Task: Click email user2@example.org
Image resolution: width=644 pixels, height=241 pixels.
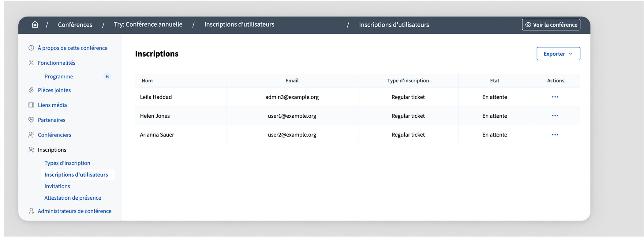Action: click(292, 135)
